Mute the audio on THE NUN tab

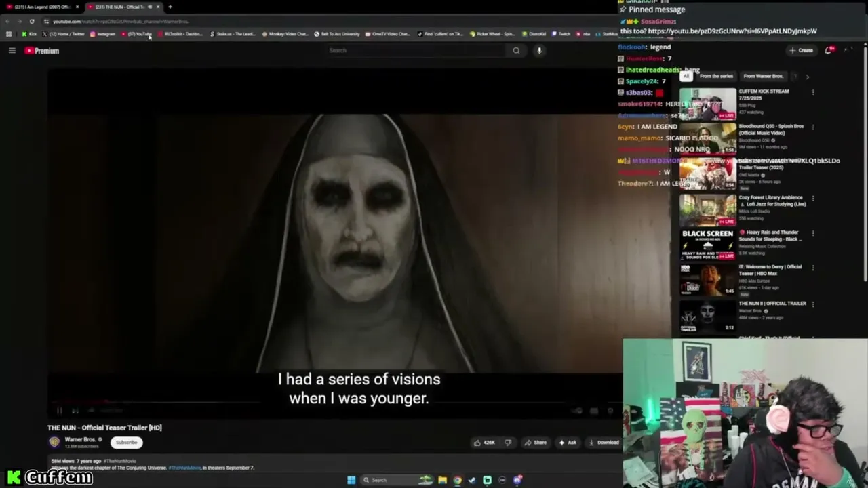coord(149,7)
